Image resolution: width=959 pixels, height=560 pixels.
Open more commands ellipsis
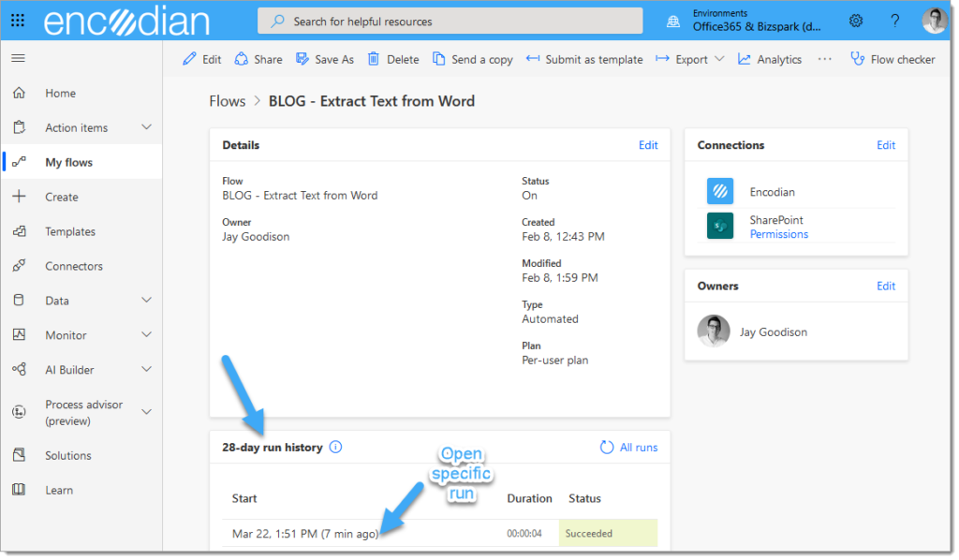(824, 59)
